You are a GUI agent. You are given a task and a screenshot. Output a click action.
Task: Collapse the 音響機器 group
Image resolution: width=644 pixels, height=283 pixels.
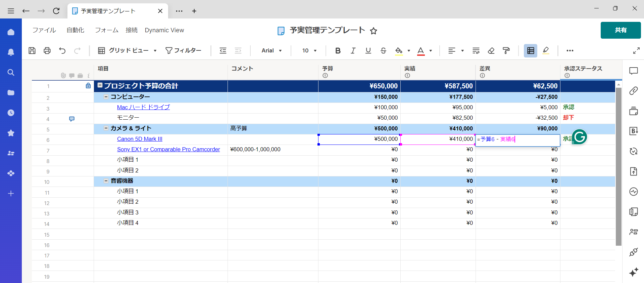106,181
